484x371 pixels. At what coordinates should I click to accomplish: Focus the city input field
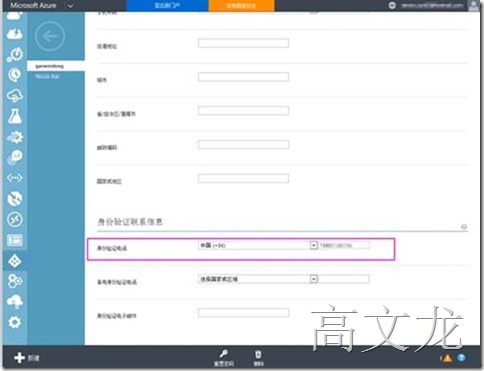[243, 77]
